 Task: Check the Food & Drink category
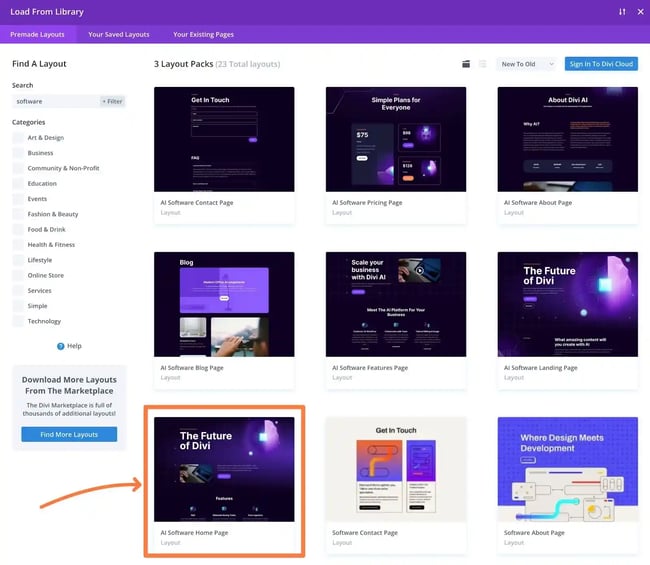pyautogui.click(x=18, y=230)
